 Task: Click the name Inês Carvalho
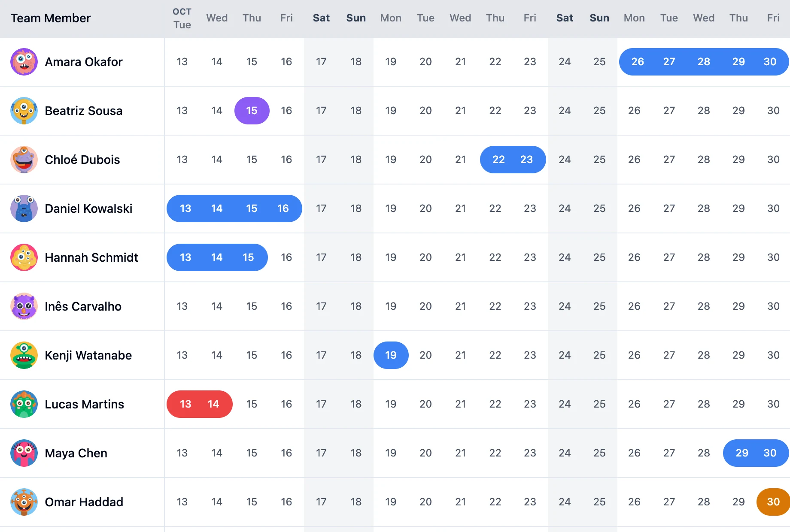click(x=83, y=306)
